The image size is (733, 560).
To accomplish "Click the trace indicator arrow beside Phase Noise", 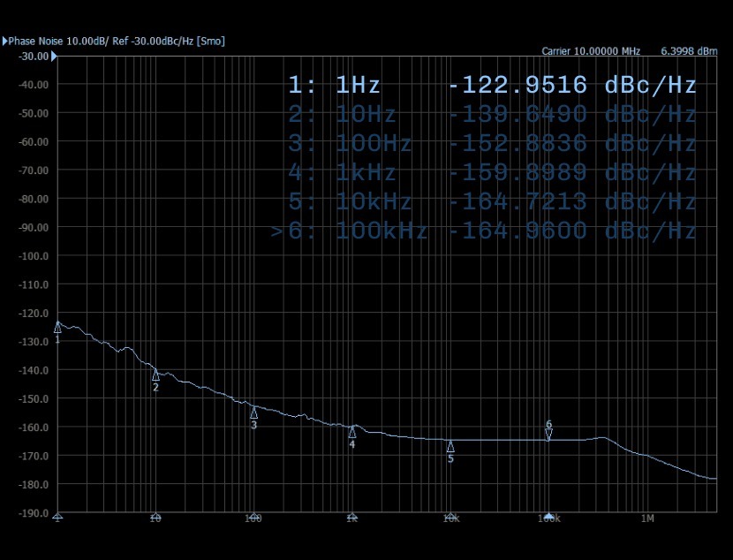I will click(4, 42).
